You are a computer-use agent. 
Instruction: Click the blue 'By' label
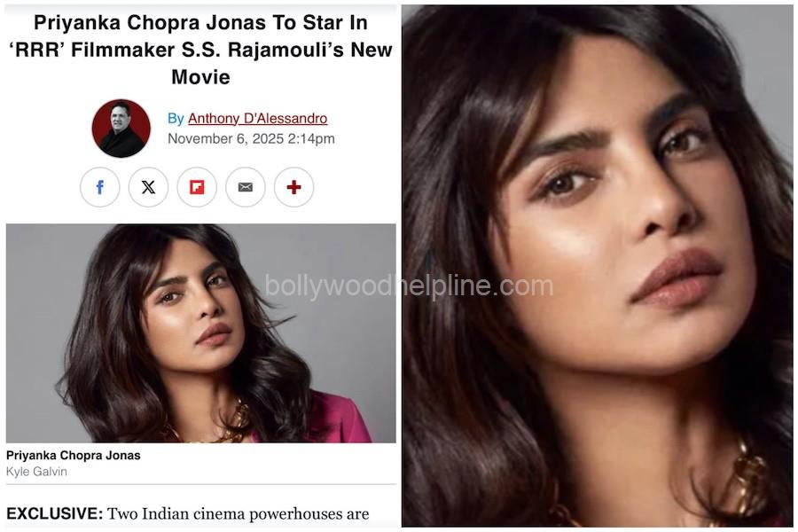(x=176, y=118)
